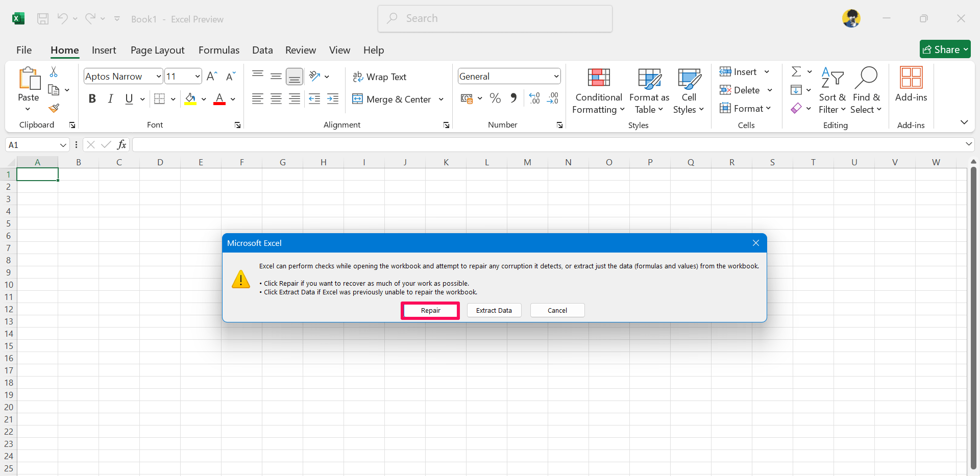Toggle Wrap Text on
Image resolution: width=980 pixels, height=476 pixels.
coord(379,77)
